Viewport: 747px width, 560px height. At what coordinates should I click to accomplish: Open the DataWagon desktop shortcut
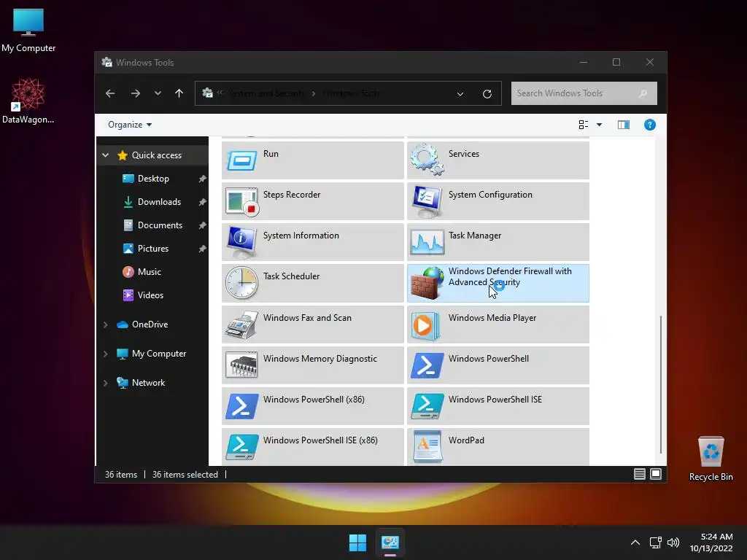click(28, 101)
